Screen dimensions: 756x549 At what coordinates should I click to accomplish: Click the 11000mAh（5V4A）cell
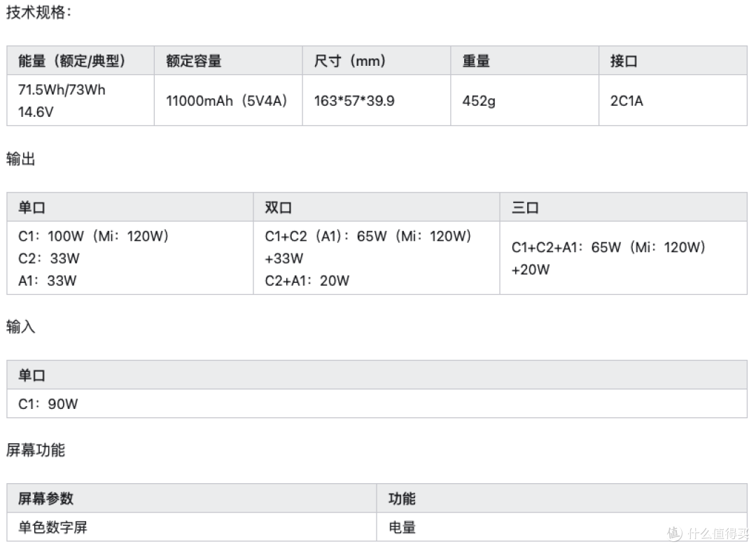click(227, 101)
